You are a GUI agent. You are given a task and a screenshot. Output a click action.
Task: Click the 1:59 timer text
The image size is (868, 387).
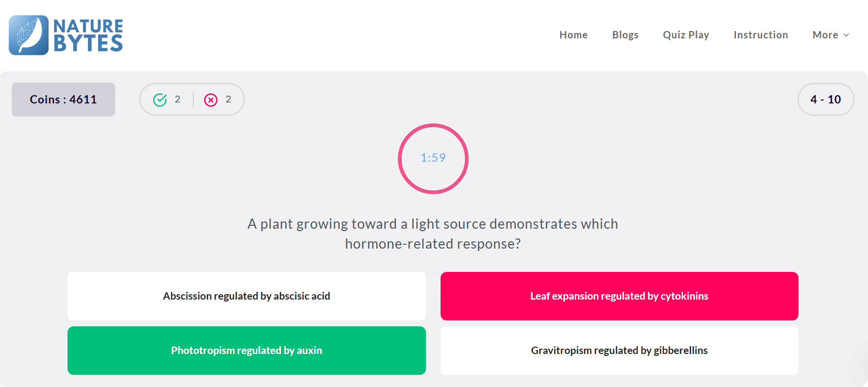click(x=433, y=158)
